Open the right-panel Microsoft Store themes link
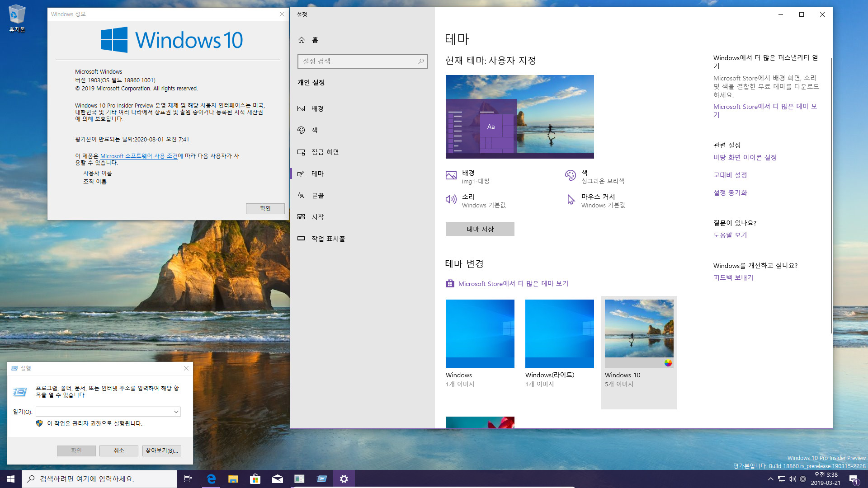The width and height of the screenshot is (868, 488). [765, 111]
